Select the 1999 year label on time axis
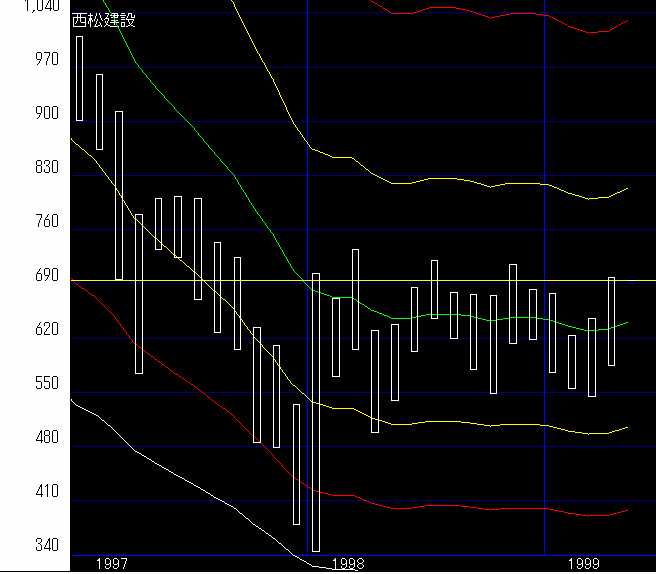 582,564
